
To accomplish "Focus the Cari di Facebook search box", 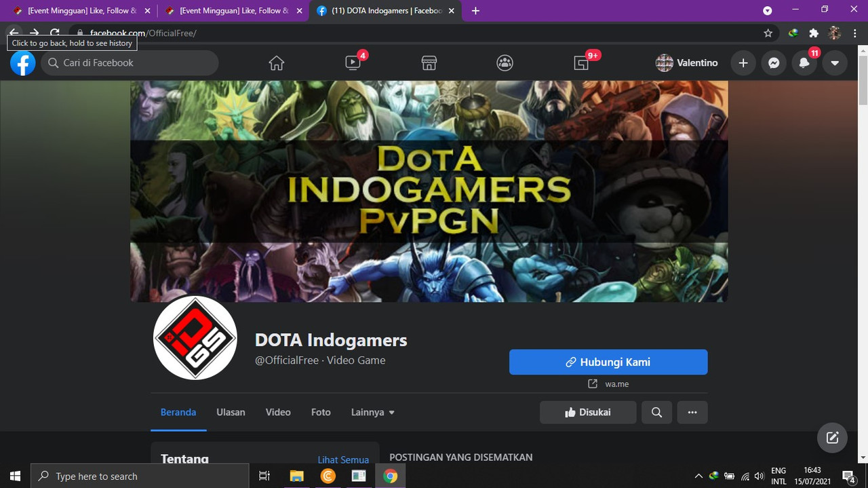I will pyautogui.click(x=130, y=63).
